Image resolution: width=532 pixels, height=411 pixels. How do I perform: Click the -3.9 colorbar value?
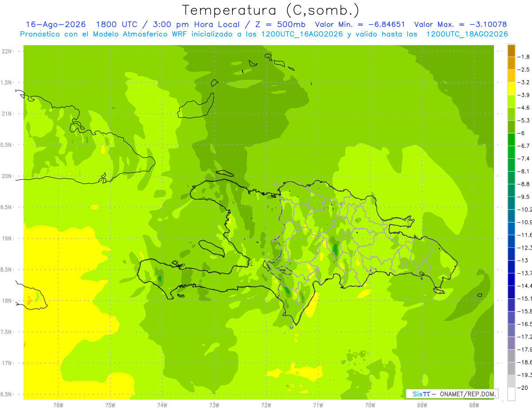tap(524, 95)
